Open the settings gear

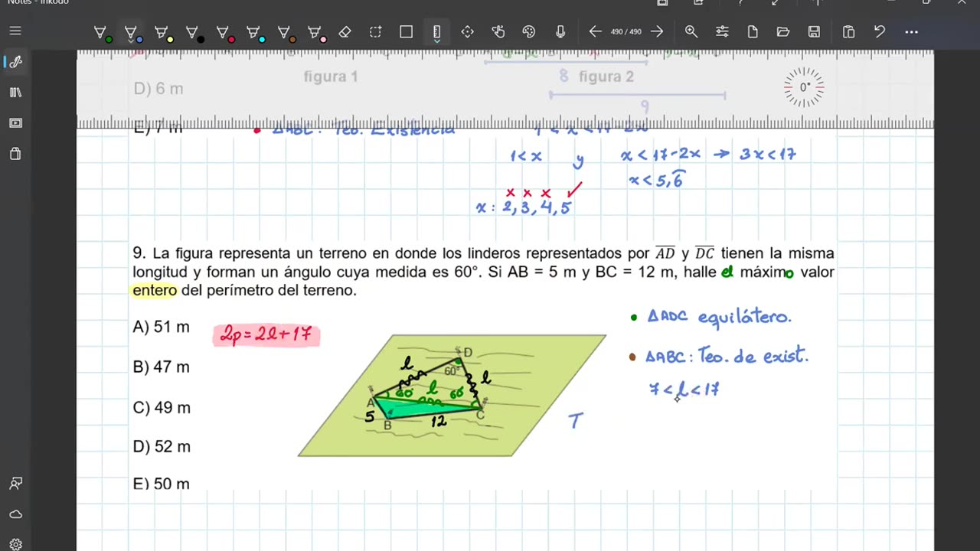click(x=15, y=545)
